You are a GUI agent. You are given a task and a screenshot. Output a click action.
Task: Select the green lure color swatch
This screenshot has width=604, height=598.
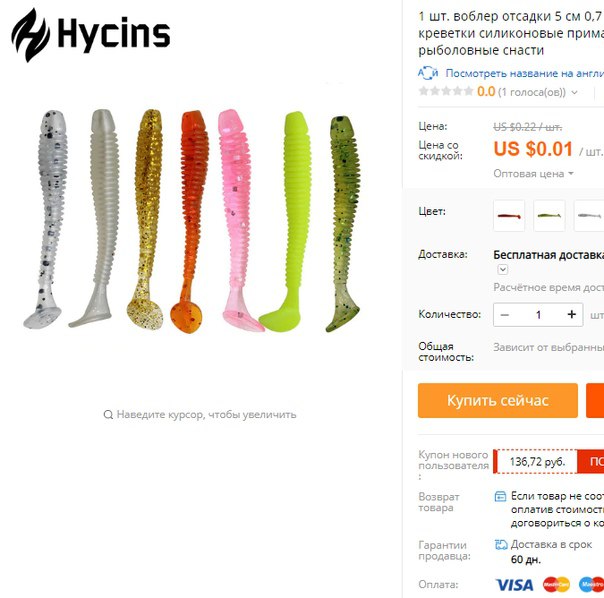549,216
